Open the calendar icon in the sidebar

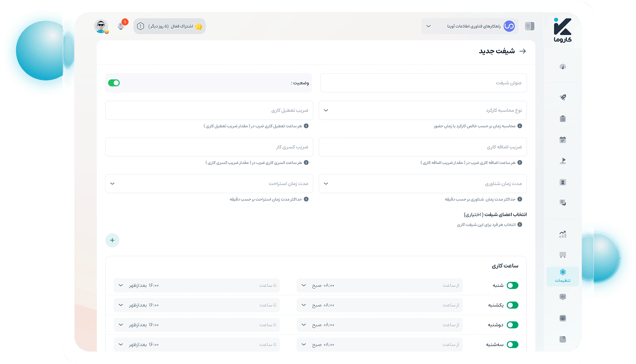563,140
